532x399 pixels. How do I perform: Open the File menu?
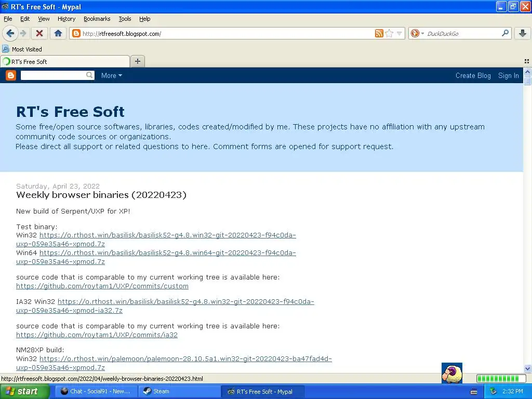(x=8, y=19)
